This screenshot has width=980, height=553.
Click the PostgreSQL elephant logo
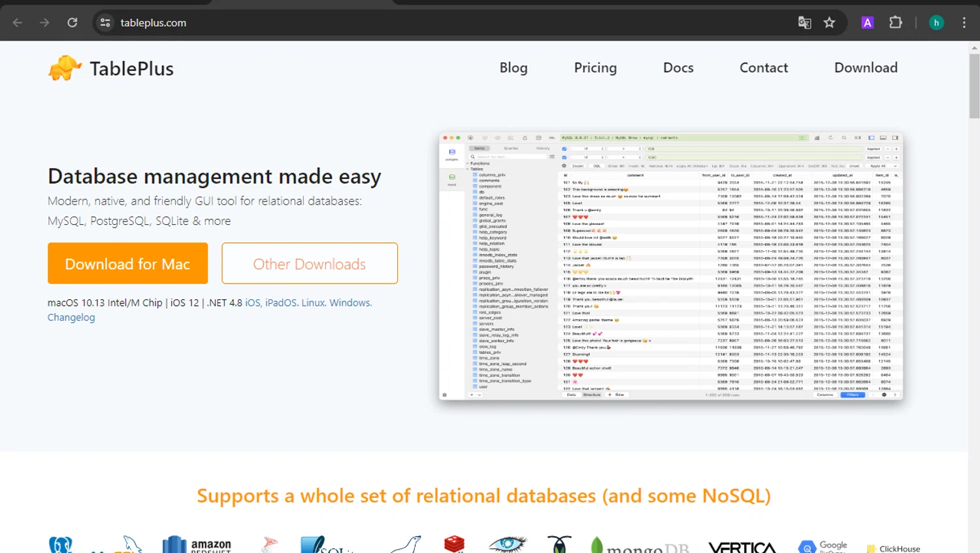(61, 545)
